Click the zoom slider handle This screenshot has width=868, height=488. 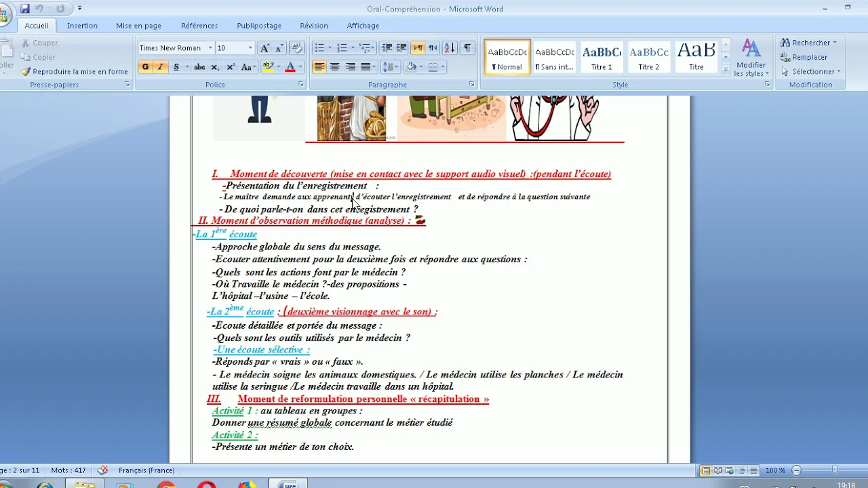(835, 470)
